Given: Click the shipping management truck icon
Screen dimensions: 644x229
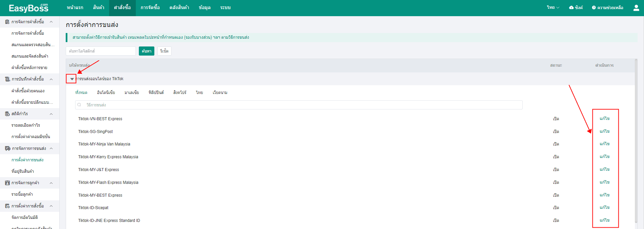Looking at the screenshot, I should coord(7,149).
